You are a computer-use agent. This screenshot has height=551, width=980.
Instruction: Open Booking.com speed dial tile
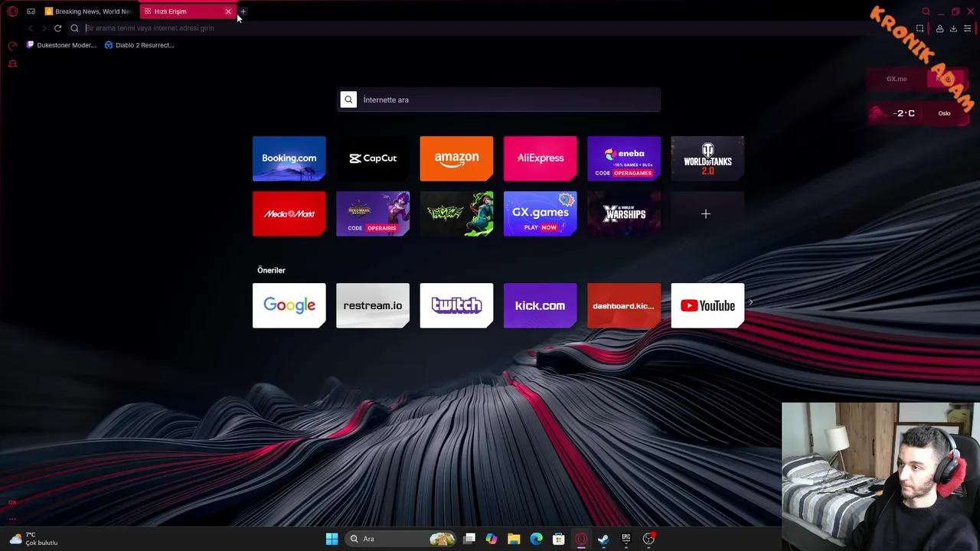pyautogui.click(x=289, y=158)
